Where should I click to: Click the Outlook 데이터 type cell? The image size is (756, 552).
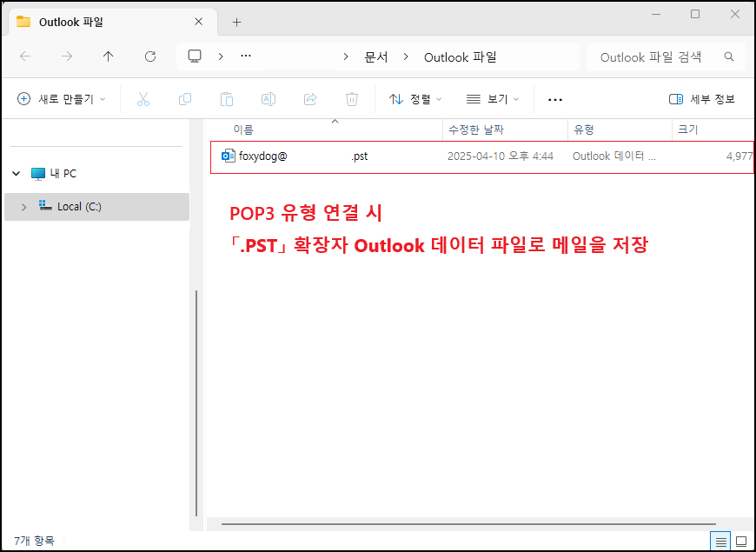point(613,156)
